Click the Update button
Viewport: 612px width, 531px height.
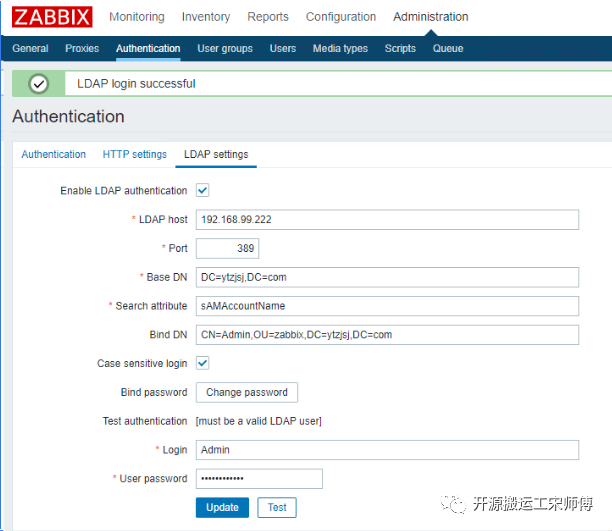[222, 508]
